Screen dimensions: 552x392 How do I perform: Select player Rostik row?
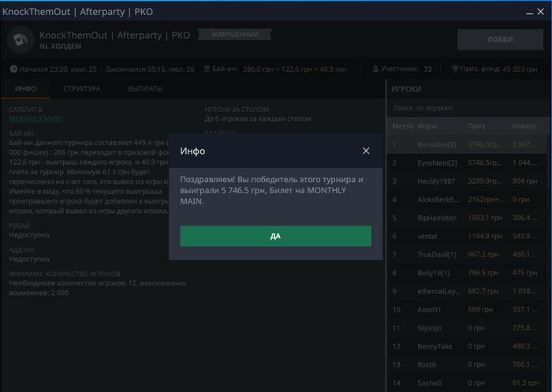click(467, 364)
